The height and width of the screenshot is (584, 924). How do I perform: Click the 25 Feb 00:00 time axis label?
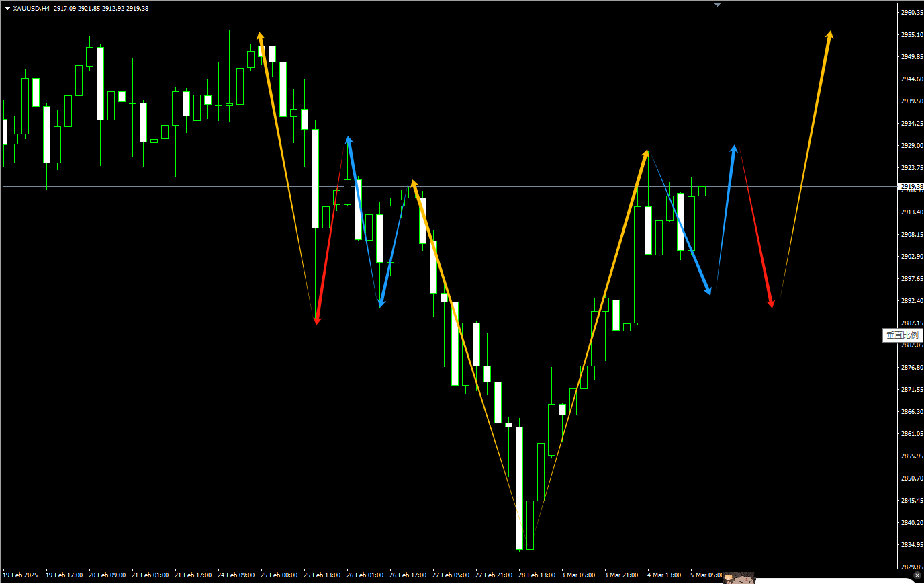tap(279, 575)
